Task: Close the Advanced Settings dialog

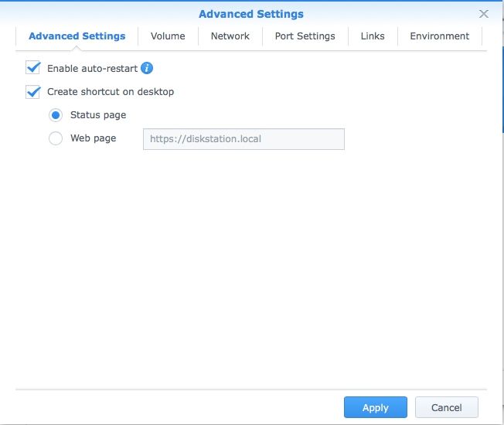Action: pos(483,14)
